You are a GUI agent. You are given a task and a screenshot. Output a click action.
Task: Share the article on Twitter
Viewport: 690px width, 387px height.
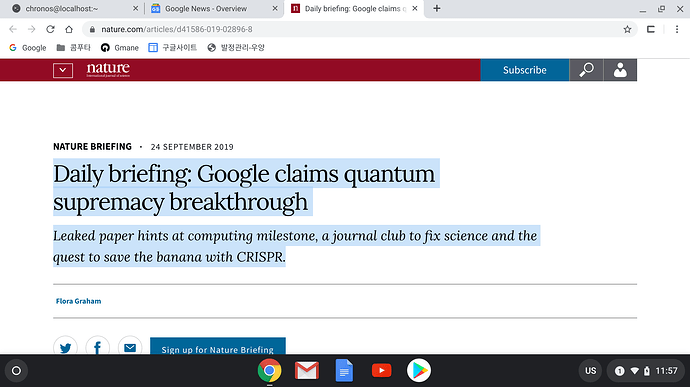(65, 347)
